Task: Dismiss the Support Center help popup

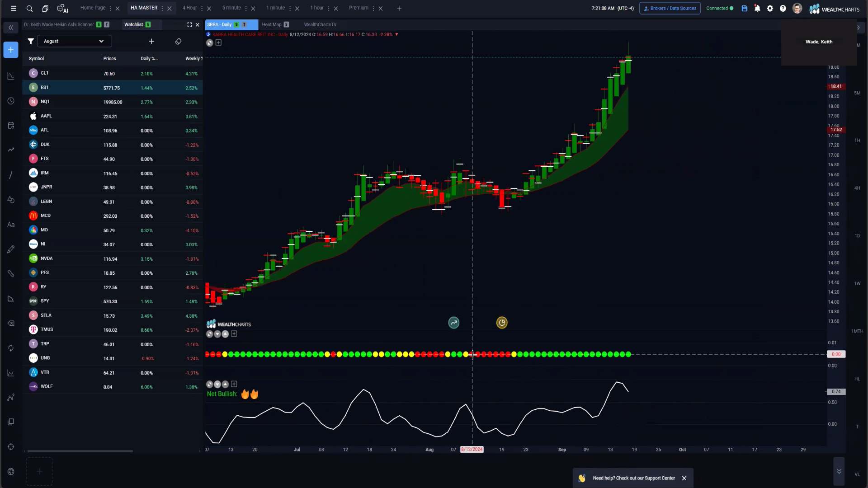Action: [684, 478]
